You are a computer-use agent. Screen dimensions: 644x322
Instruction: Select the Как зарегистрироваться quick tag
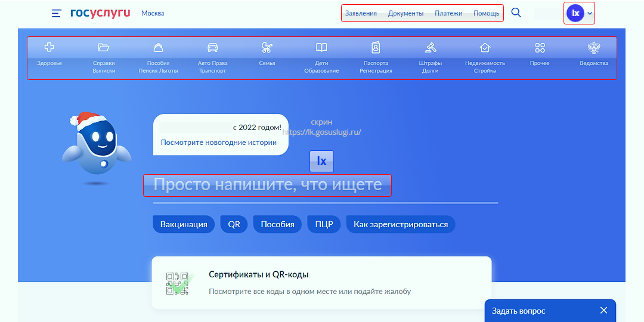coord(401,225)
